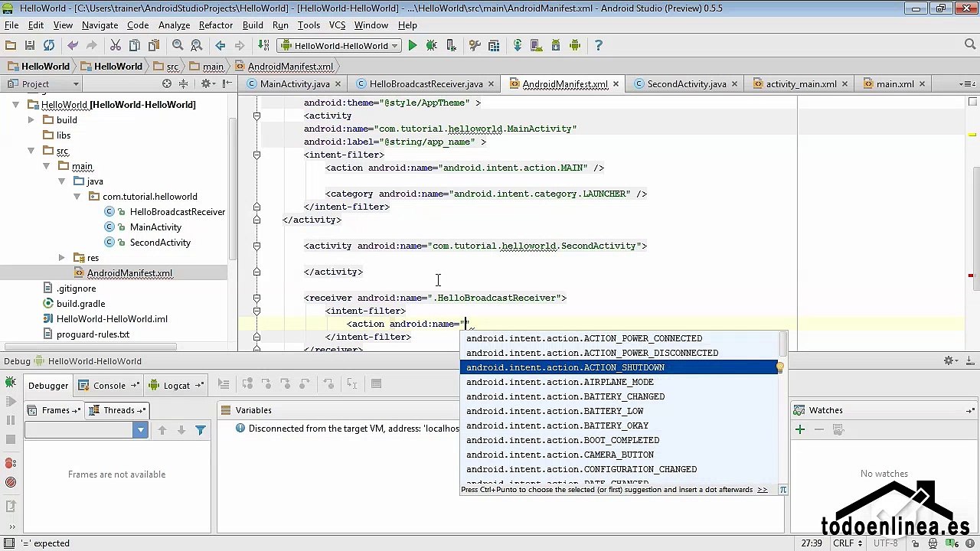
Task: Open the Save All floppy disk icon
Action: coord(30,46)
